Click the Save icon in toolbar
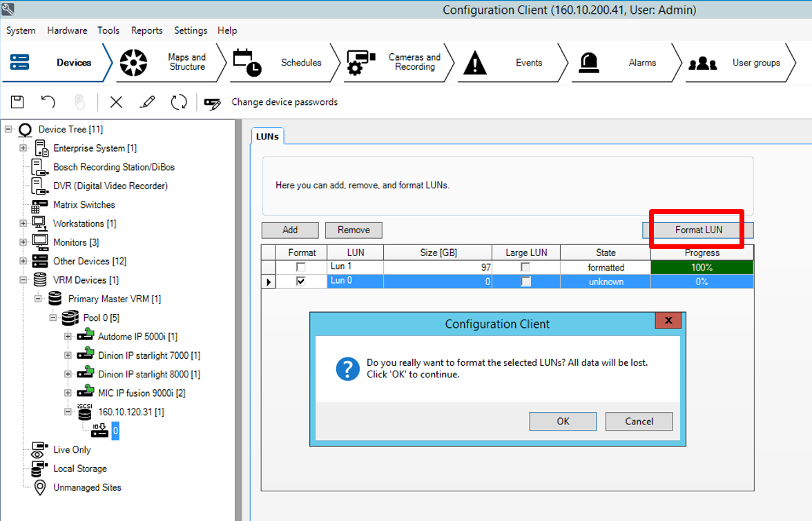 tap(17, 102)
